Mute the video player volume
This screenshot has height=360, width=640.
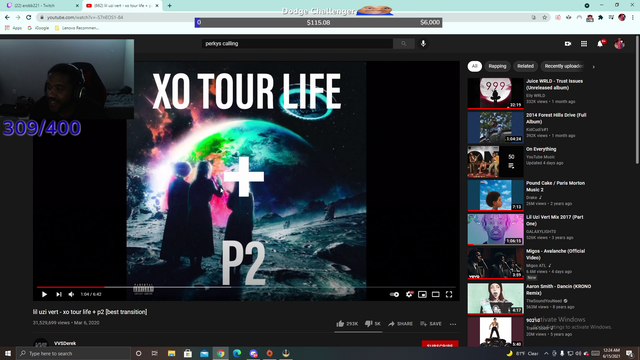point(71,294)
